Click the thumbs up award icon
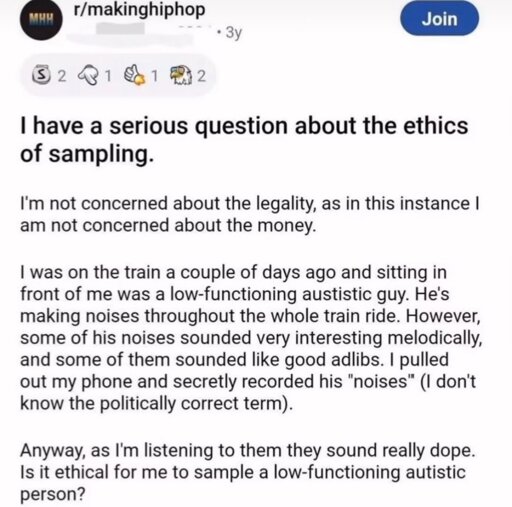Viewport: 512px width, 507px height. (x=135, y=76)
